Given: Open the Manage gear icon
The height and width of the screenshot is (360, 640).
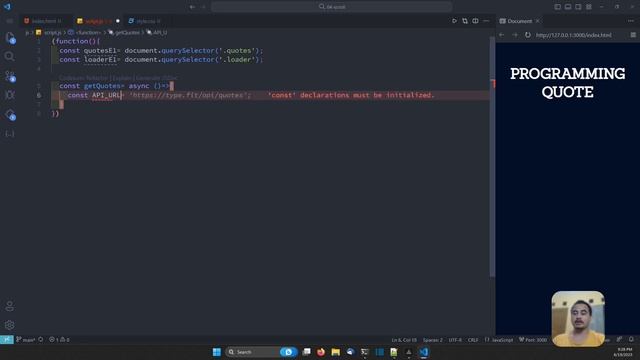Looking at the screenshot, I should point(9,325).
